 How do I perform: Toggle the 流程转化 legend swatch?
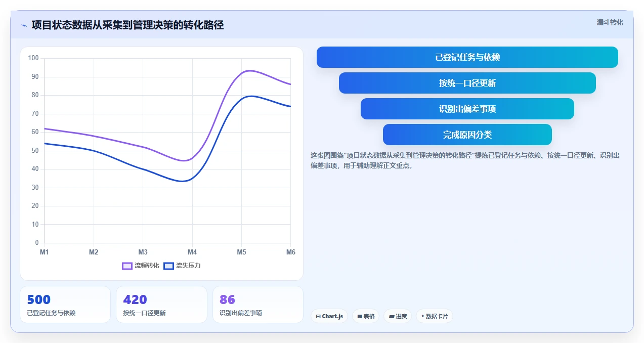[x=127, y=266]
